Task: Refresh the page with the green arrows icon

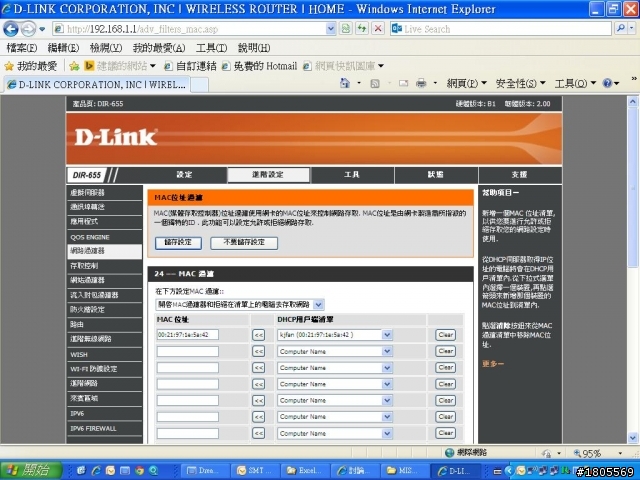Action: click(x=362, y=29)
